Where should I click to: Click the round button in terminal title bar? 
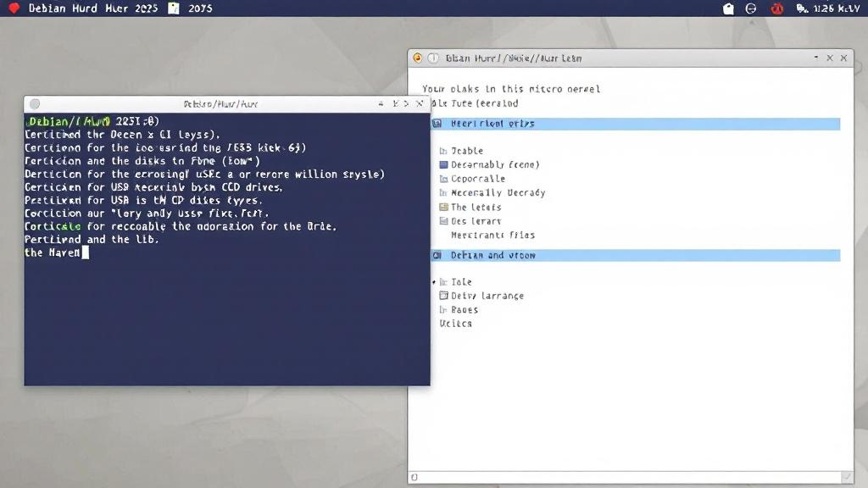click(35, 104)
